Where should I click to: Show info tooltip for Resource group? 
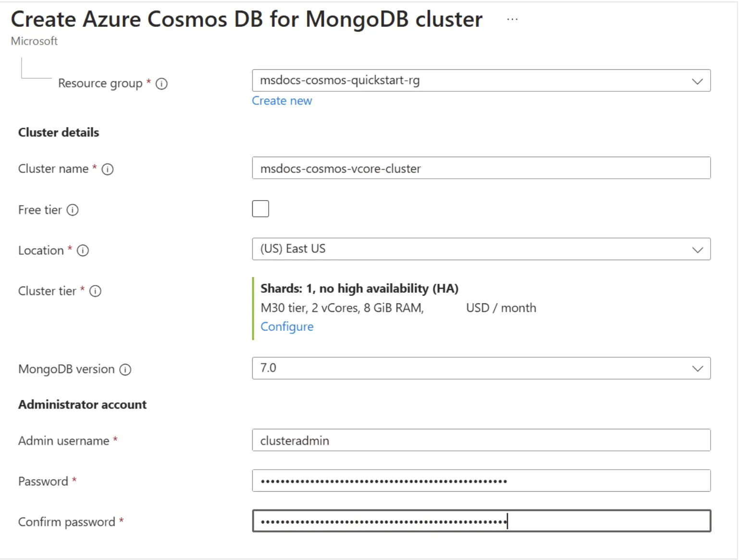click(x=161, y=84)
